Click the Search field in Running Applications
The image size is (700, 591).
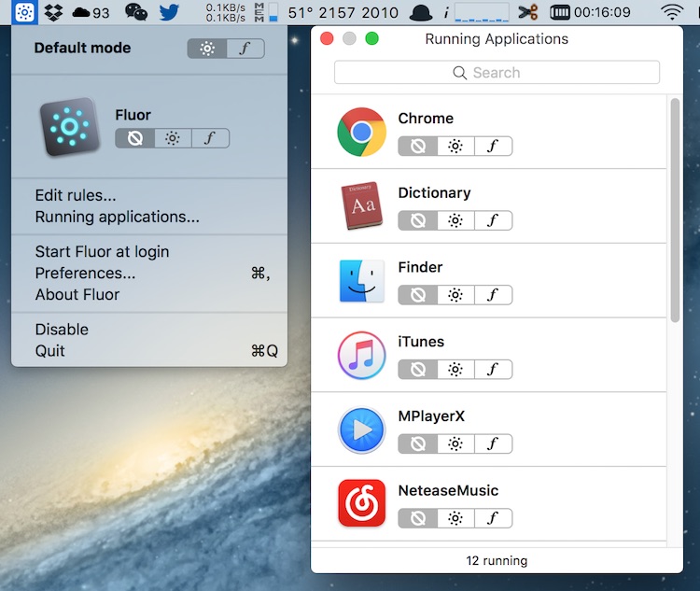point(497,73)
